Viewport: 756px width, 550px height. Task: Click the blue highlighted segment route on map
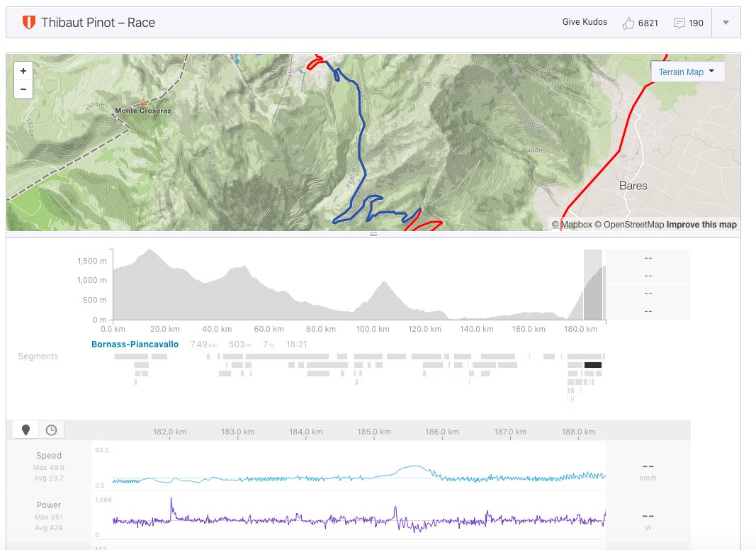pyautogui.click(x=361, y=145)
